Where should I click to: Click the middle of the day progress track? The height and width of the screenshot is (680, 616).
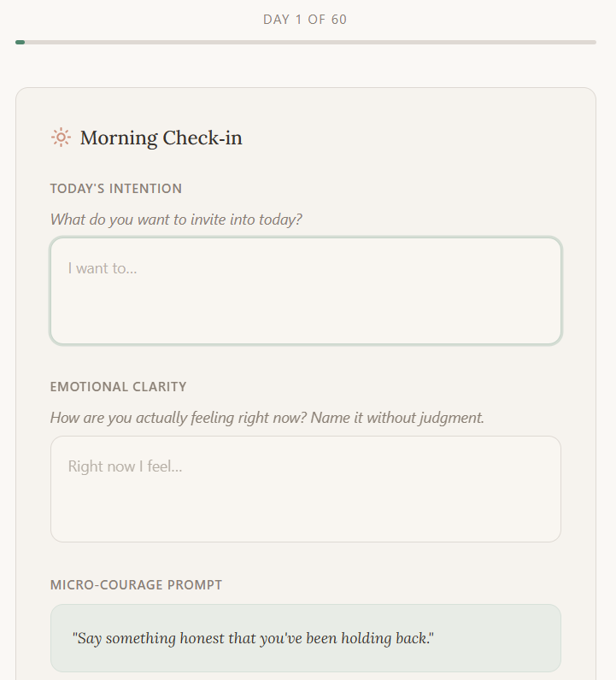pyautogui.click(x=306, y=42)
